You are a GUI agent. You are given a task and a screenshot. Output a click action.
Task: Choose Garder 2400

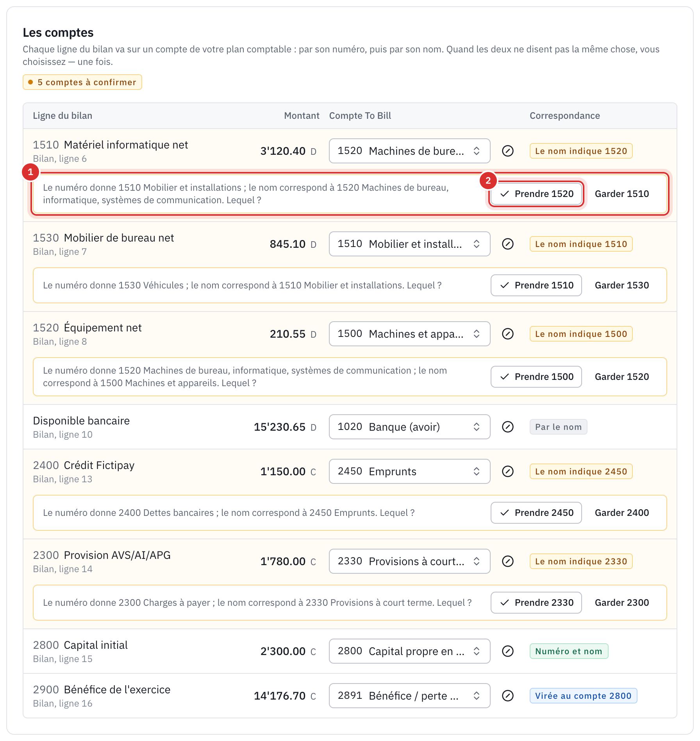[x=622, y=513]
